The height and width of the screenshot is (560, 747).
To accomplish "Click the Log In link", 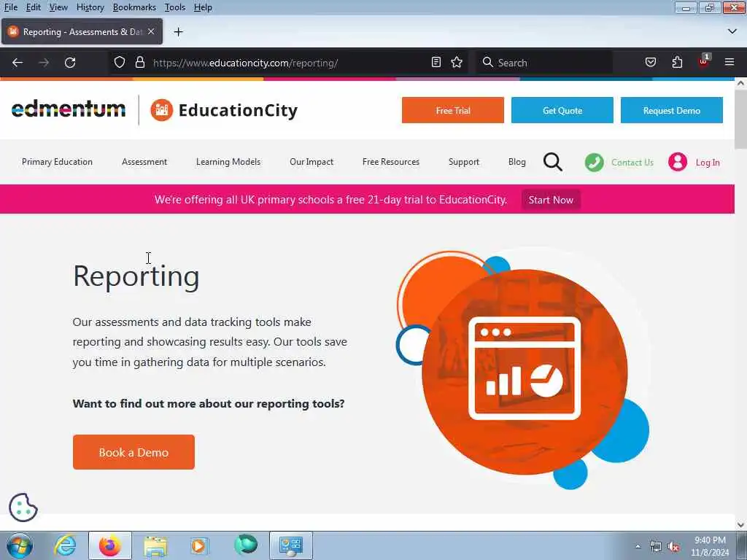I will pos(708,163).
